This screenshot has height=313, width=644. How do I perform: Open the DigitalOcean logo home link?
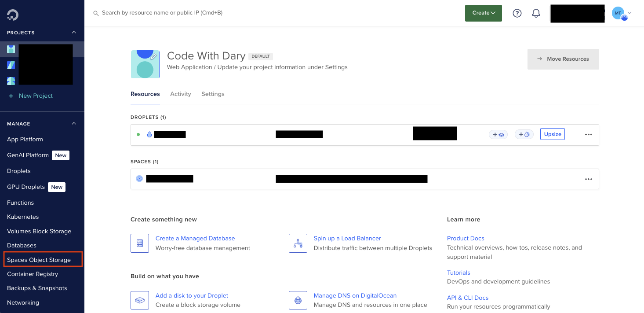13,15
